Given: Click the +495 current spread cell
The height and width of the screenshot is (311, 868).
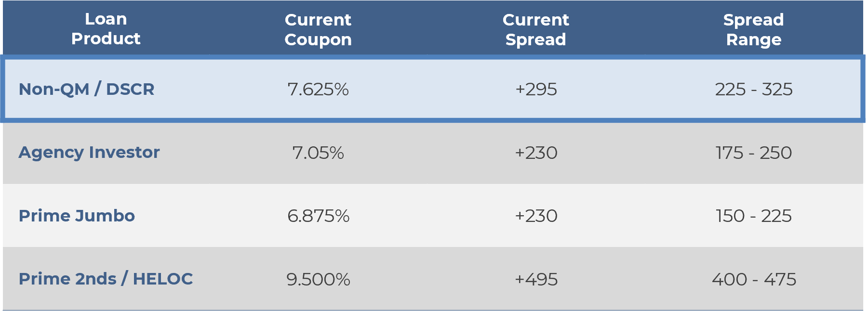Looking at the screenshot, I should click(536, 279).
